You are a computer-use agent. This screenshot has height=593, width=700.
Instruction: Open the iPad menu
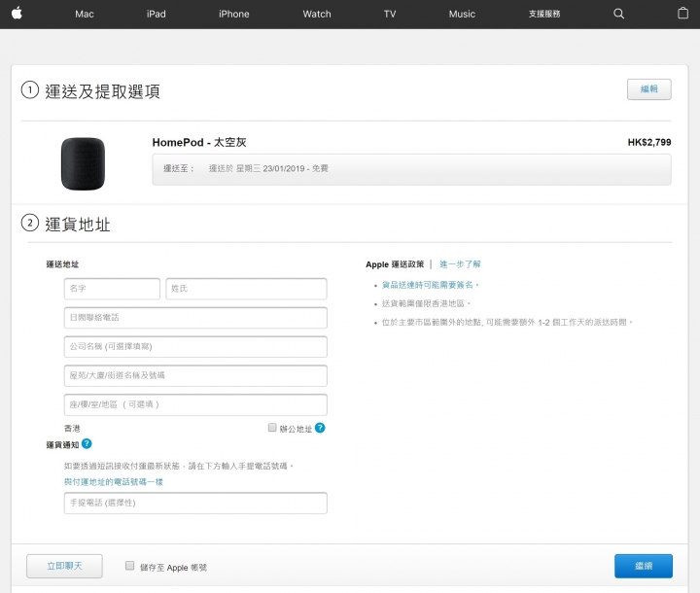click(x=157, y=14)
